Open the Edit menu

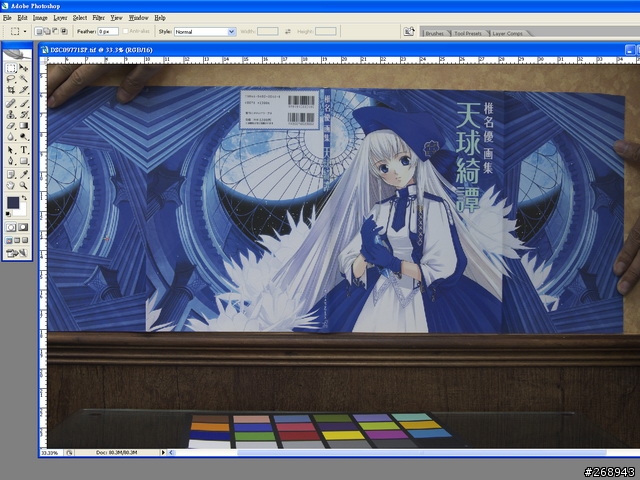(x=22, y=18)
